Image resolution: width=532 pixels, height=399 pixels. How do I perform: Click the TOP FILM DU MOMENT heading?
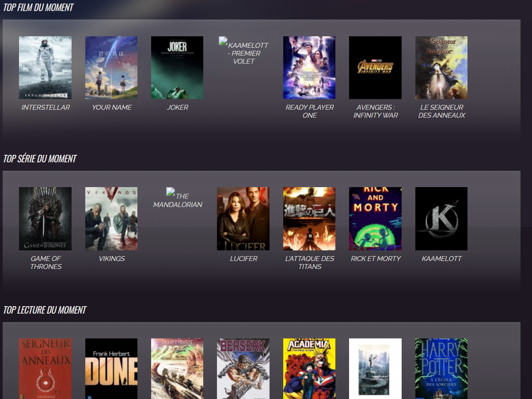[38, 8]
